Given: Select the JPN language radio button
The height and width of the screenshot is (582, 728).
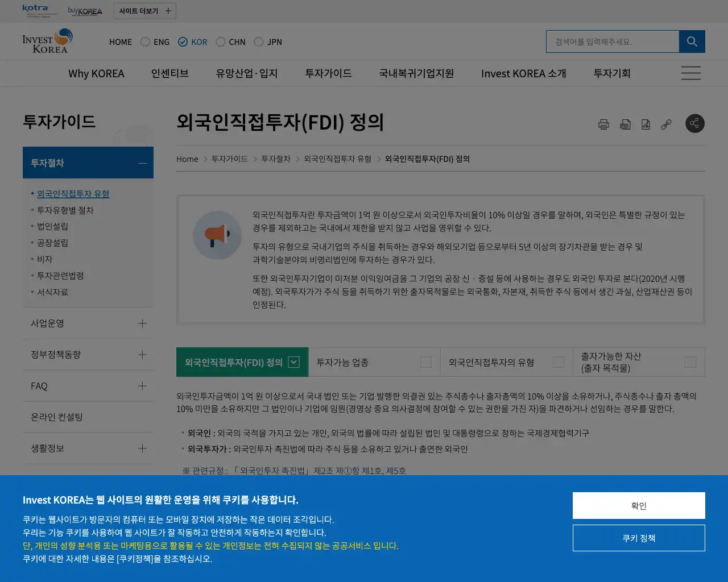Looking at the screenshot, I should coord(258,41).
